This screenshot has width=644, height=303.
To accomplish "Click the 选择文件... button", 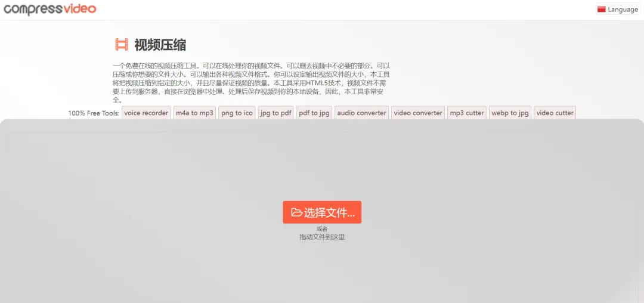I will point(322,212).
